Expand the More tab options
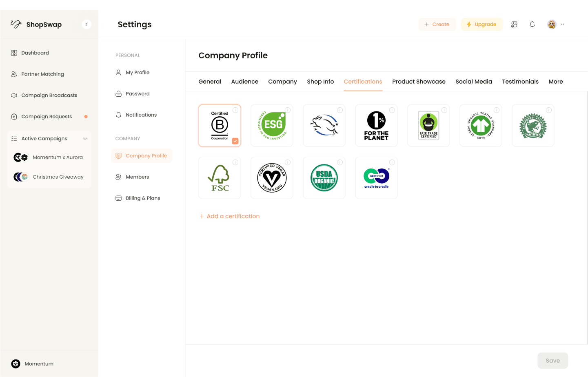Image resolution: width=588 pixels, height=377 pixels. tap(556, 82)
